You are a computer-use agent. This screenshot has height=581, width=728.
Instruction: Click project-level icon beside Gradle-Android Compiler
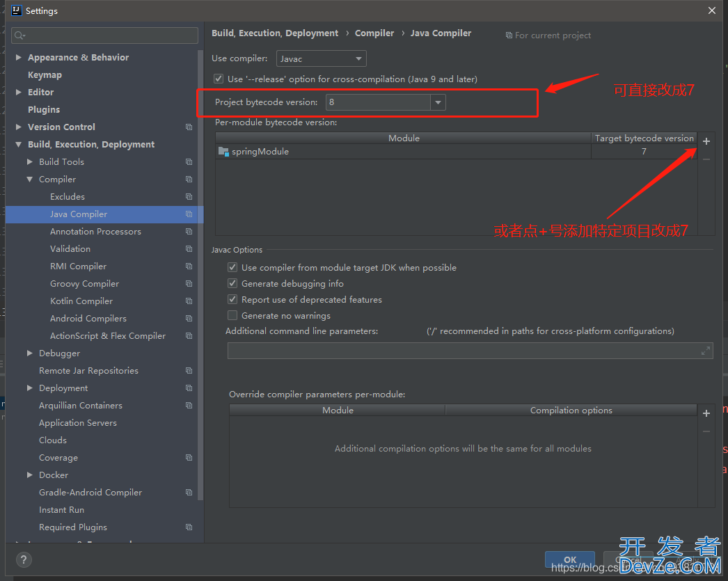[x=189, y=493]
